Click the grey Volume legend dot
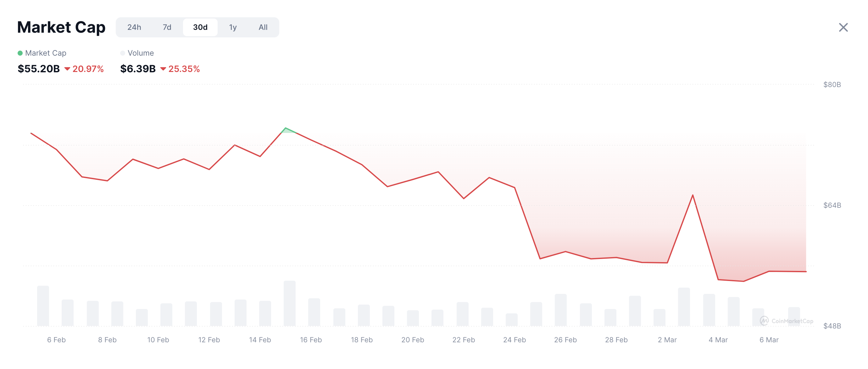Image resolution: width=868 pixels, height=369 pixels. (x=123, y=53)
